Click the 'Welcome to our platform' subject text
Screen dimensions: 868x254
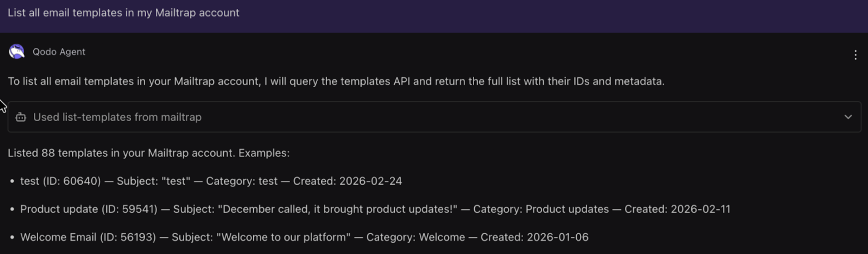pyautogui.click(x=283, y=237)
